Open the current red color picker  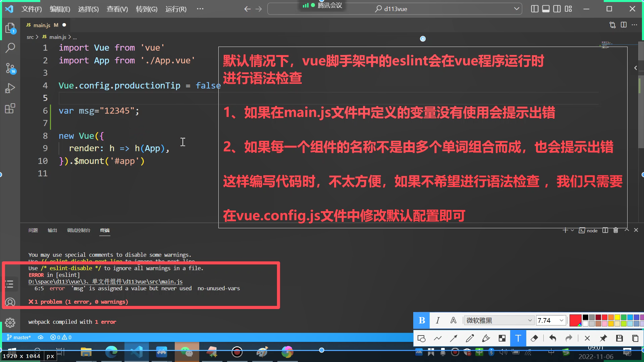(575, 320)
